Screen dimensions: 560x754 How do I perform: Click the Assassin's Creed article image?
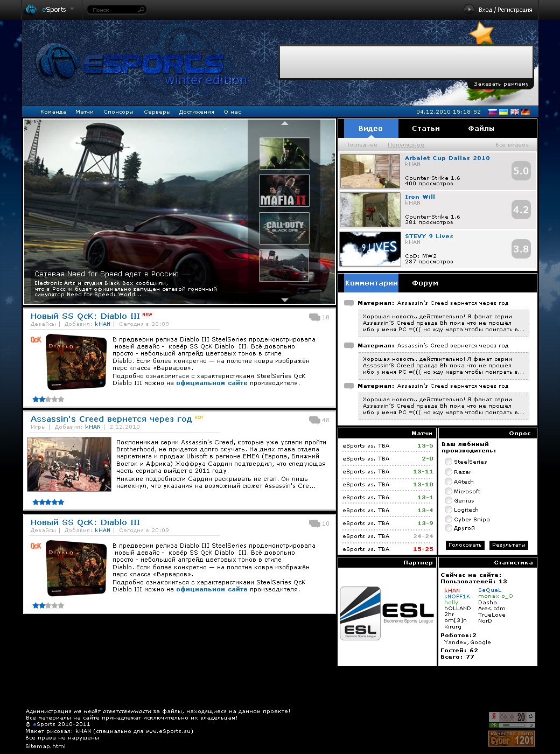click(69, 464)
